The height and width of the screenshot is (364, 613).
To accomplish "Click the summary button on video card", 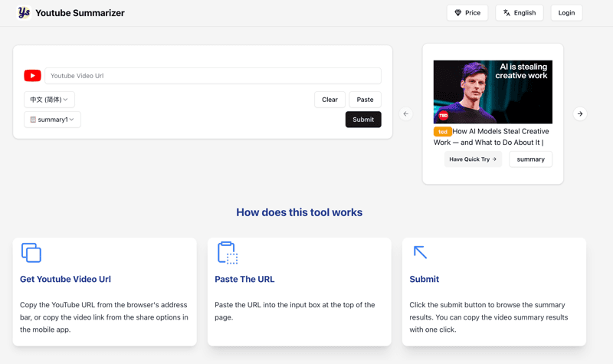I will click(x=530, y=159).
